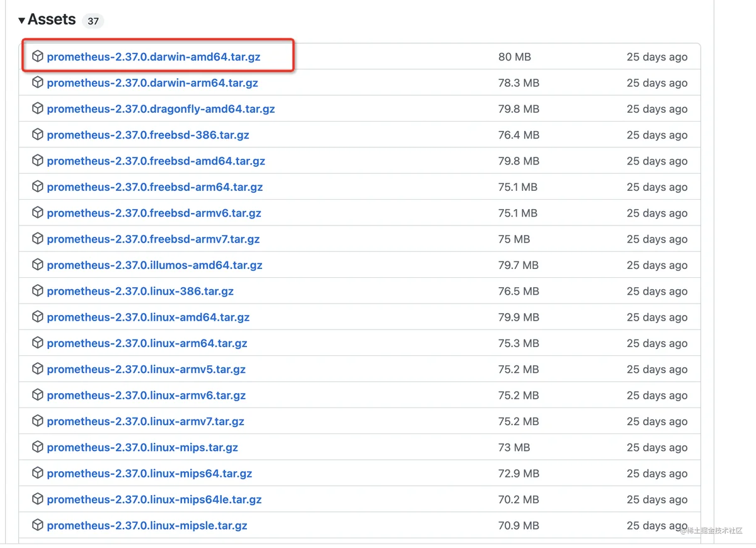The height and width of the screenshot is (548, 756).
Task: Click package icon beside linux-mips64.tar.gz asset
Action: coord(38,473)
